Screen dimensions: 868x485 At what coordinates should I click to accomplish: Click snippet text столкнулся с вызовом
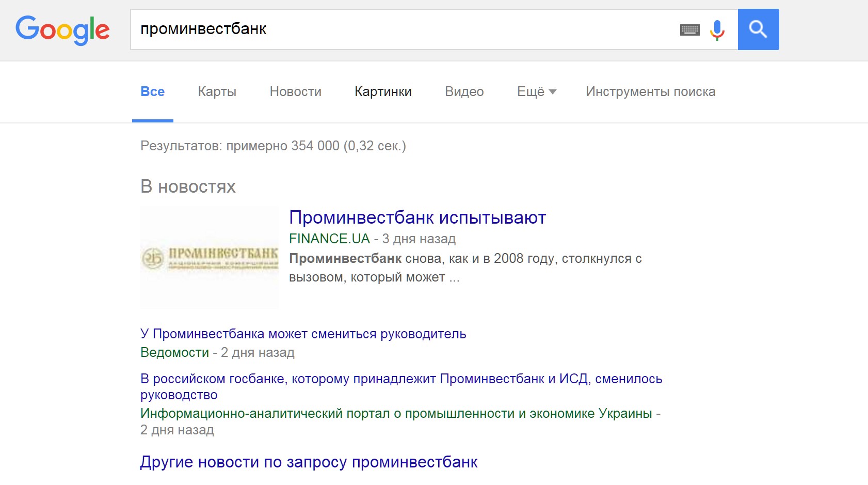click(465, 268)
